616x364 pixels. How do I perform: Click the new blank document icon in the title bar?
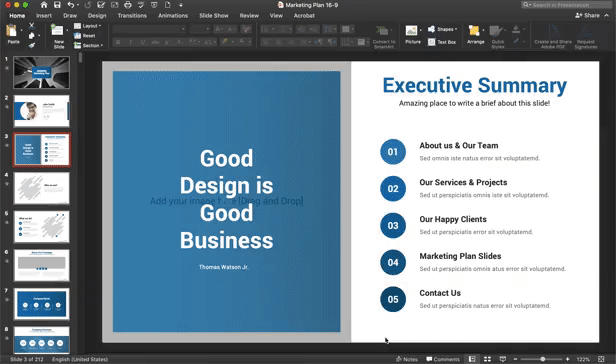point(167,5)
